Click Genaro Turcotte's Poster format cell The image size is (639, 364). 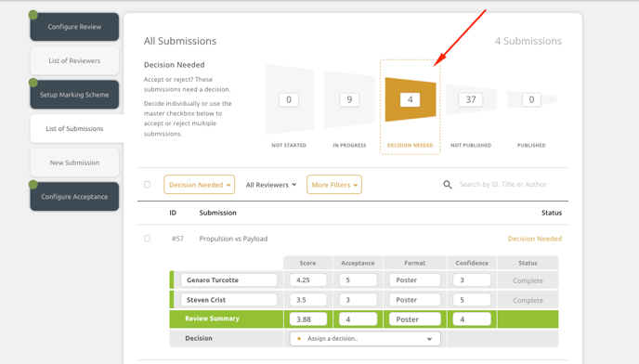point(415,280)
